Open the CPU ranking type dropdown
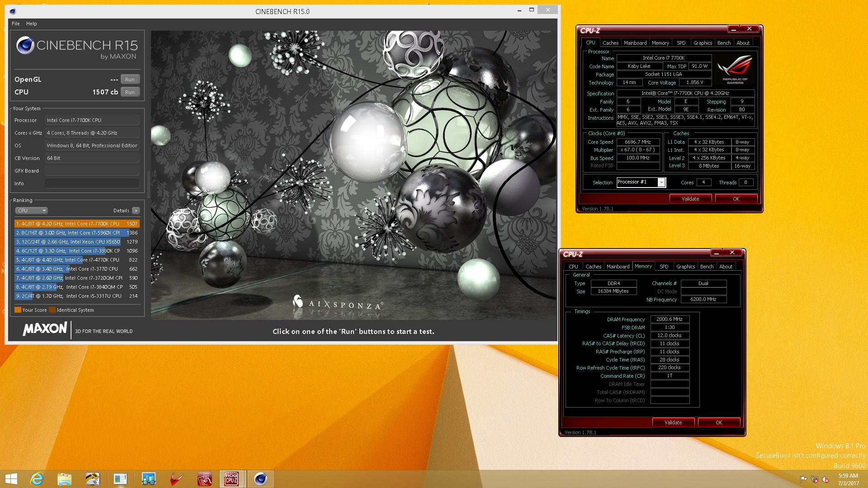This screenshot has width=868, height=488. pyautogui.click(x=32, y=211)
